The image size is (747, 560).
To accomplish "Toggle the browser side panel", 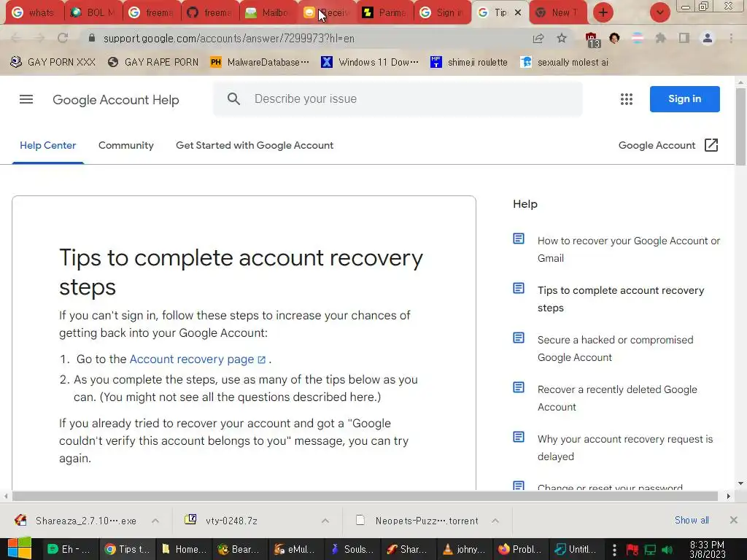I will coord(684,38).
